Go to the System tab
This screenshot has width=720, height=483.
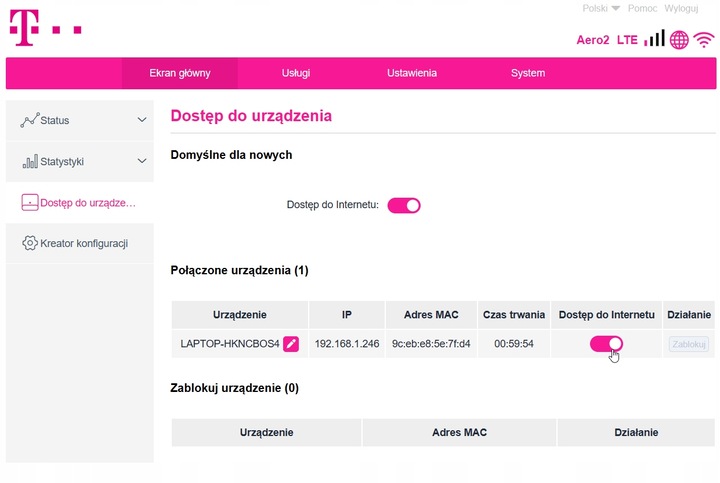(527, 73)
